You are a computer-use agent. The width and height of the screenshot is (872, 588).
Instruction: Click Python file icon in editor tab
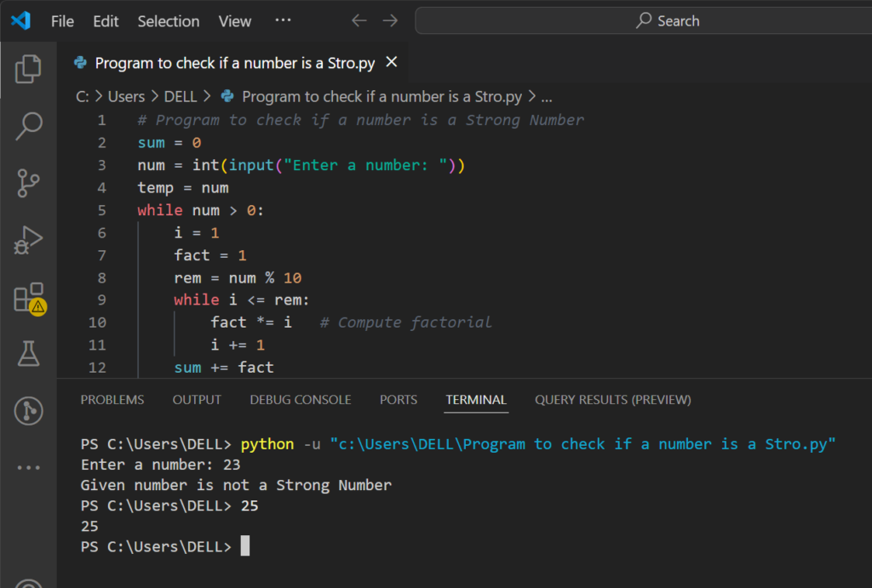click(81, 63)
